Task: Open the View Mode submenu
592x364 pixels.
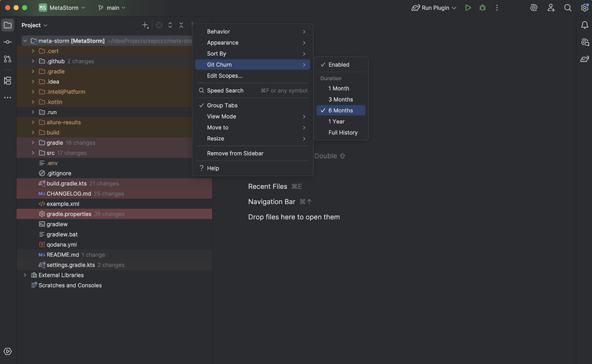Action: point(252,116)
